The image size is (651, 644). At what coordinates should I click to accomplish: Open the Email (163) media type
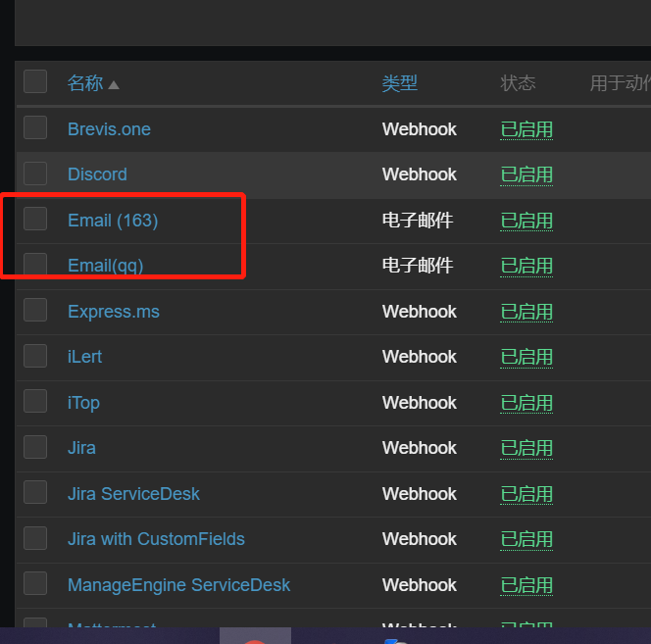(113, 221)
